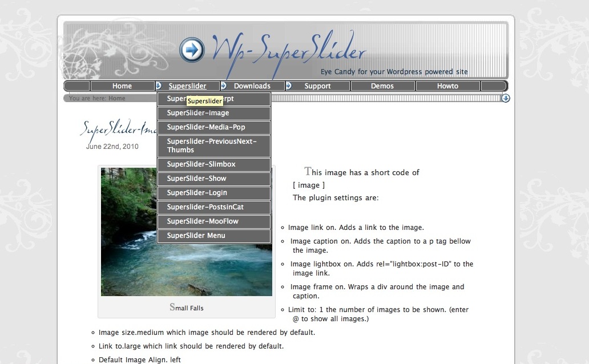This screenshot has height=364, width=589.
Task: Open the Howto menu item
Action: (447, 86)
